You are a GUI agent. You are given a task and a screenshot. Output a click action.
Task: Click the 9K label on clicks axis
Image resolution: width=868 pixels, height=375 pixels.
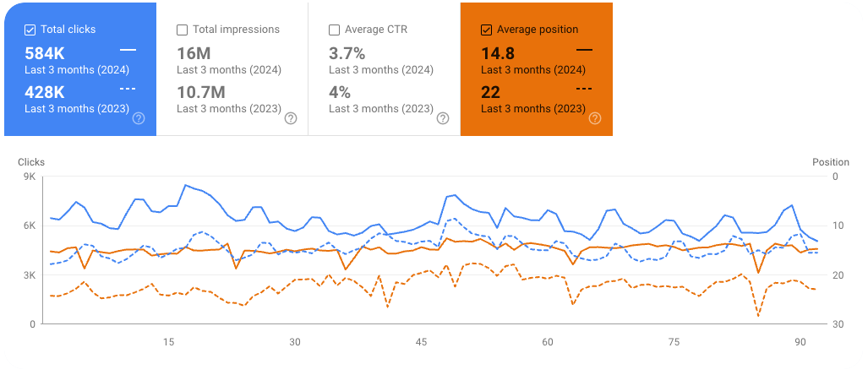[30, 177]
